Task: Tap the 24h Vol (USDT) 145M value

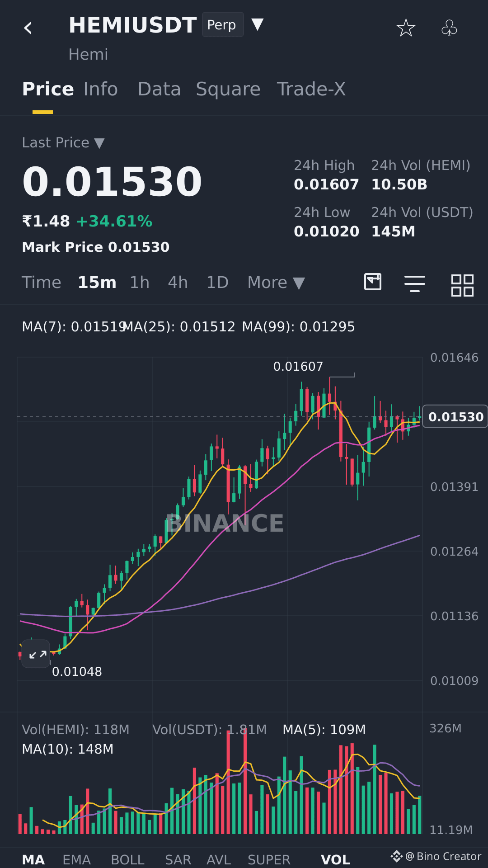Action: [x=393, y=231]
